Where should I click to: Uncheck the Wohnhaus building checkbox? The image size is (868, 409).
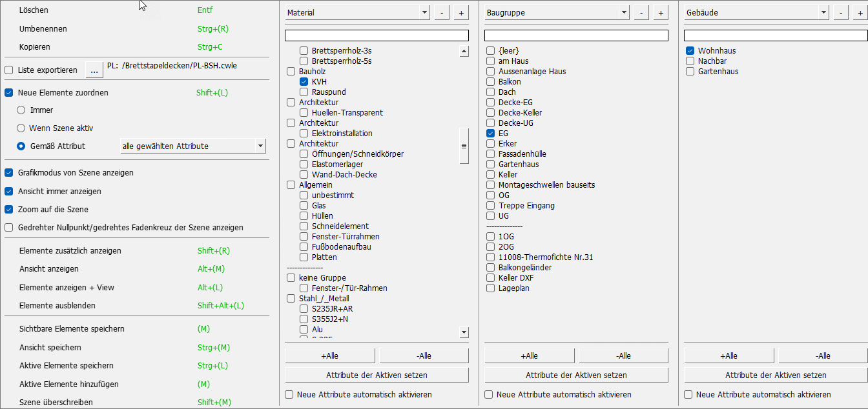[690, 51]
